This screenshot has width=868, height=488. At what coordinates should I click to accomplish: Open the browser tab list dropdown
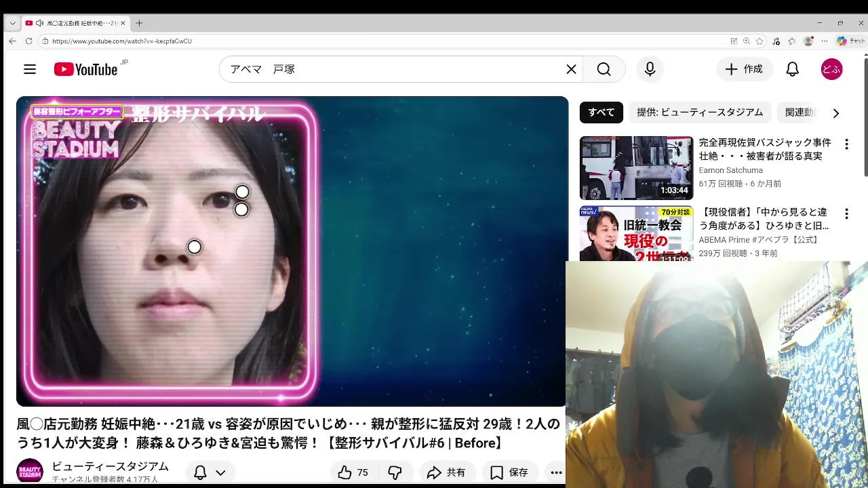[x=12, y=23]
